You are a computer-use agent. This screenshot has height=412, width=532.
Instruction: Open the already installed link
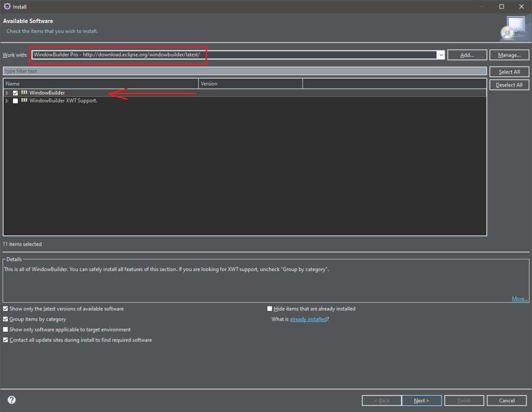[308, 319]
